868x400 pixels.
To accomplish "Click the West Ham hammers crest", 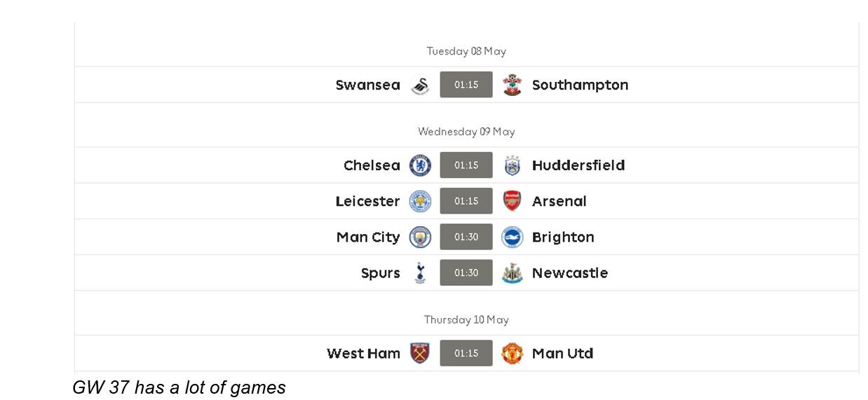I will coord(420,353).
